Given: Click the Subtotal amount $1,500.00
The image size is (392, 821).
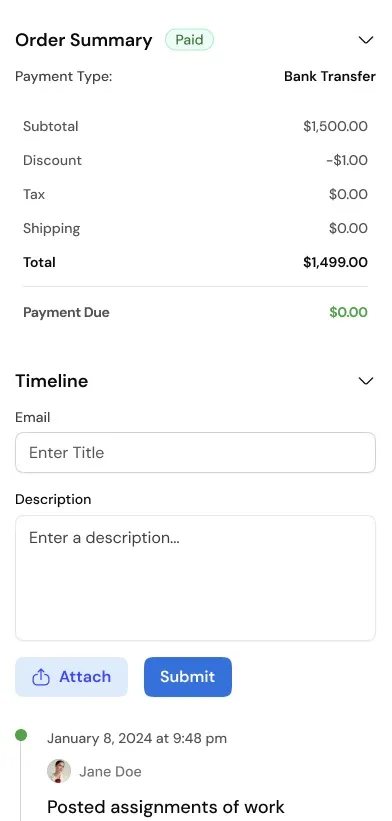Looking at the screenshot, I should coord(335,126).
